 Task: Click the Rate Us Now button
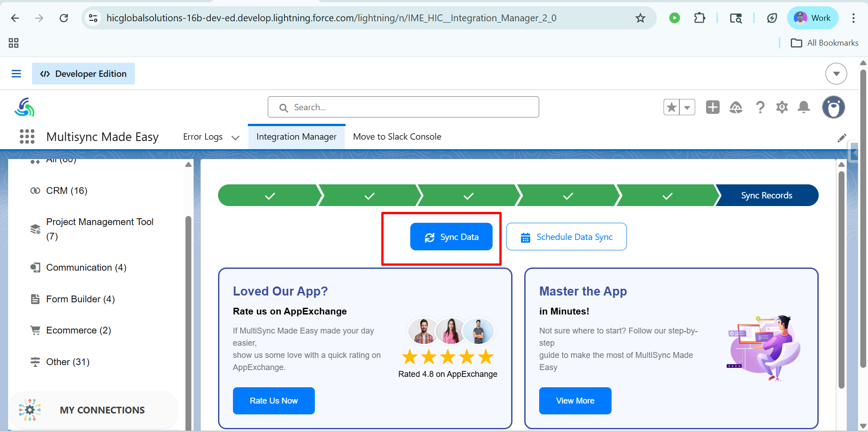point(274,401)
